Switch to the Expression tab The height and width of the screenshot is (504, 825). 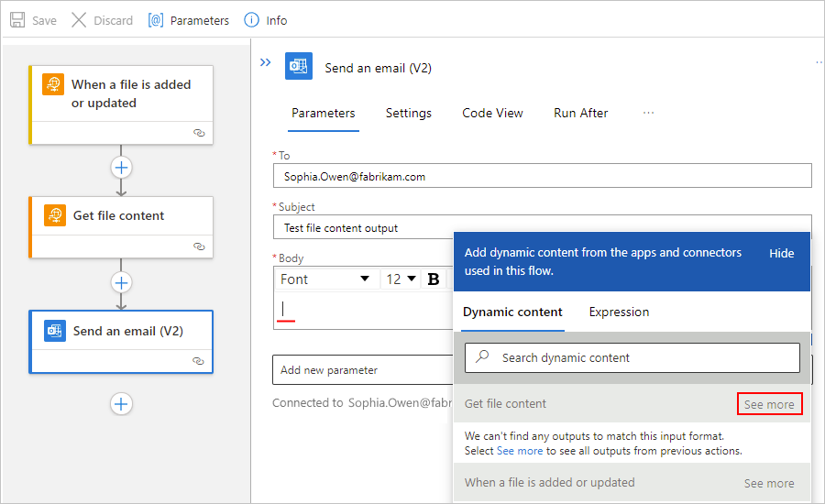click(619, 312)
